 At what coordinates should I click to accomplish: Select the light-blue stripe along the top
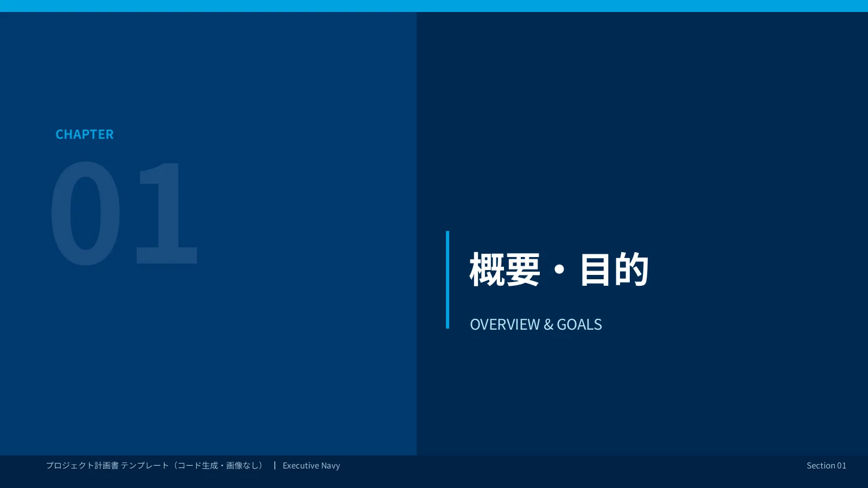pos(434,6)
